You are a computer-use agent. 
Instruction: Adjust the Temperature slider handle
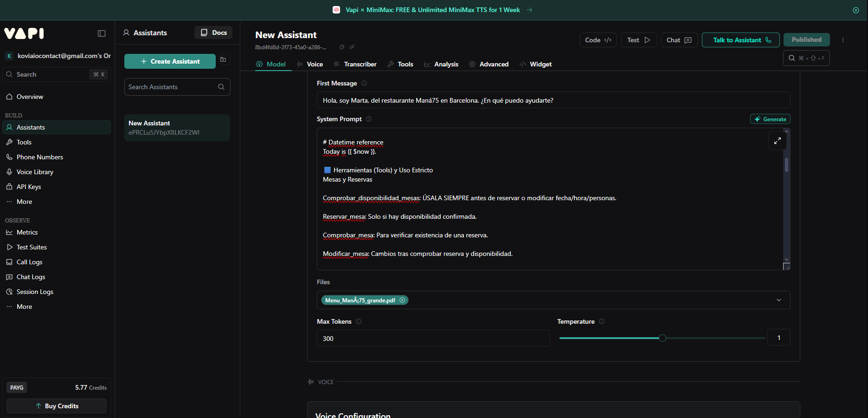(662, 338)
